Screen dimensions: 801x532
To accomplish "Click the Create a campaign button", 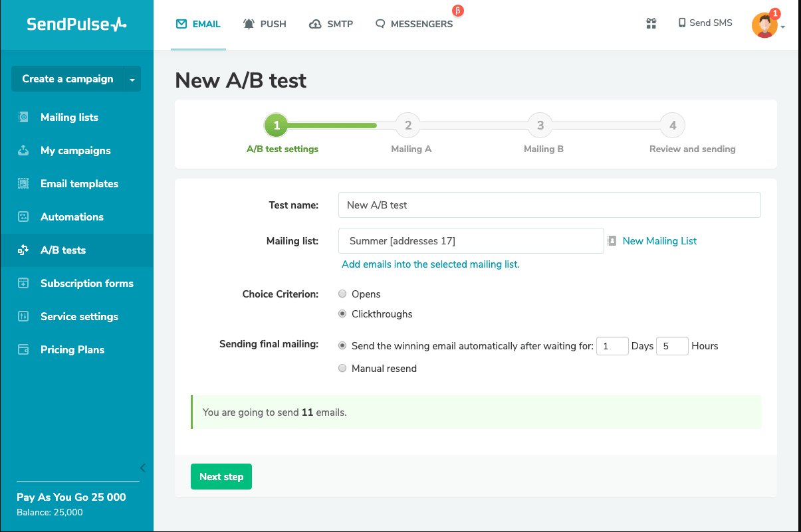I will [x=67, y=79].
